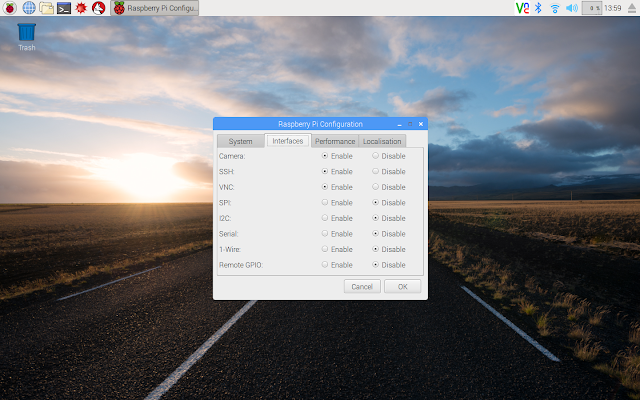Open the volume control speaker icon
This screenshot has width=640, height=400.
[x=572, y=8]
